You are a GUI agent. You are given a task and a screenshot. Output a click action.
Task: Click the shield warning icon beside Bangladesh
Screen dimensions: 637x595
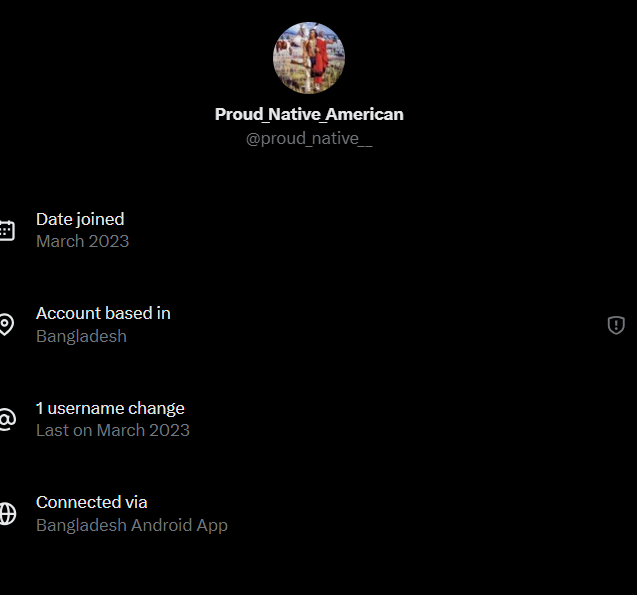click(616, 325)
